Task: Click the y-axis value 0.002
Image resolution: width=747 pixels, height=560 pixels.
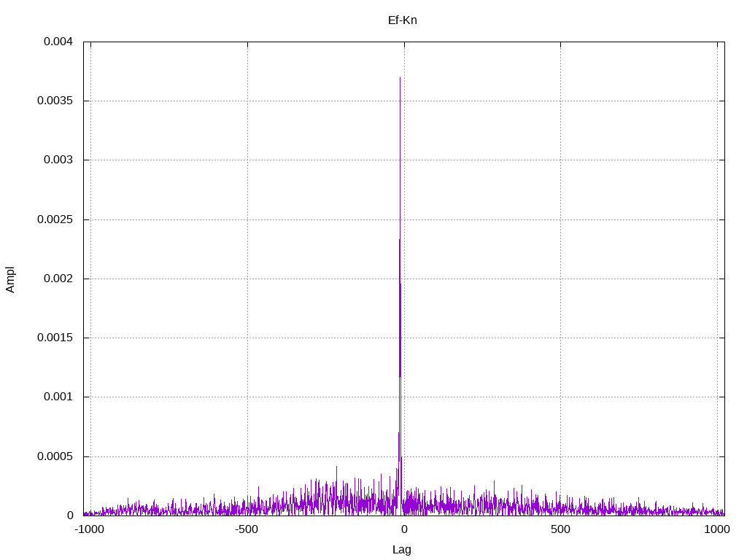Action: point(58,279)
